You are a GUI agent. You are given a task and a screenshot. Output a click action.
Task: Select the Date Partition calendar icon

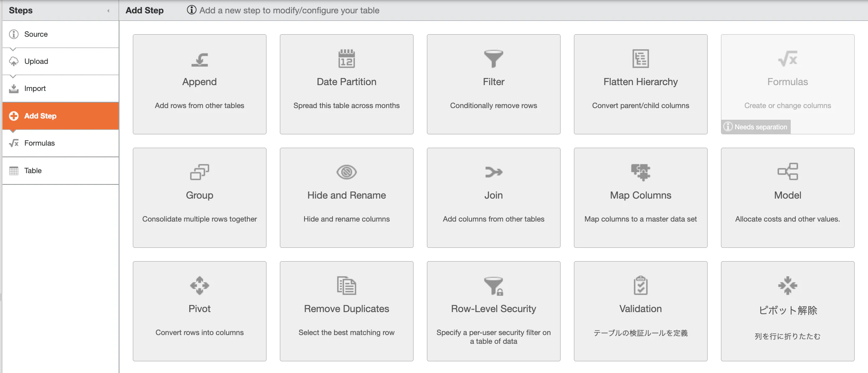click(347, 58)
